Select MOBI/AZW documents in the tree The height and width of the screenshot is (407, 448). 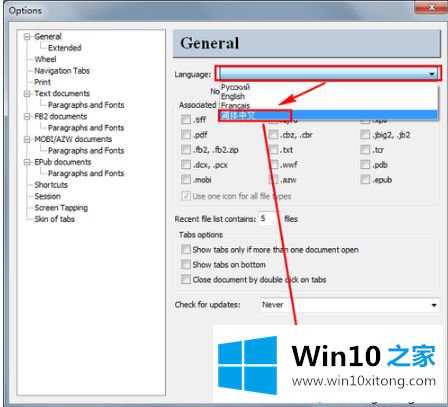[73, 139]
